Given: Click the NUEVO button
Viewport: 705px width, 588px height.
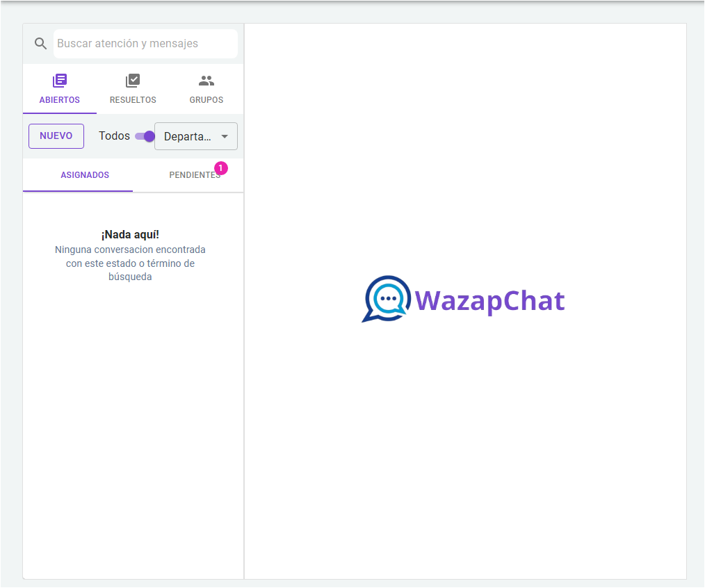Looking at the screenshot, I should [56, 136].
